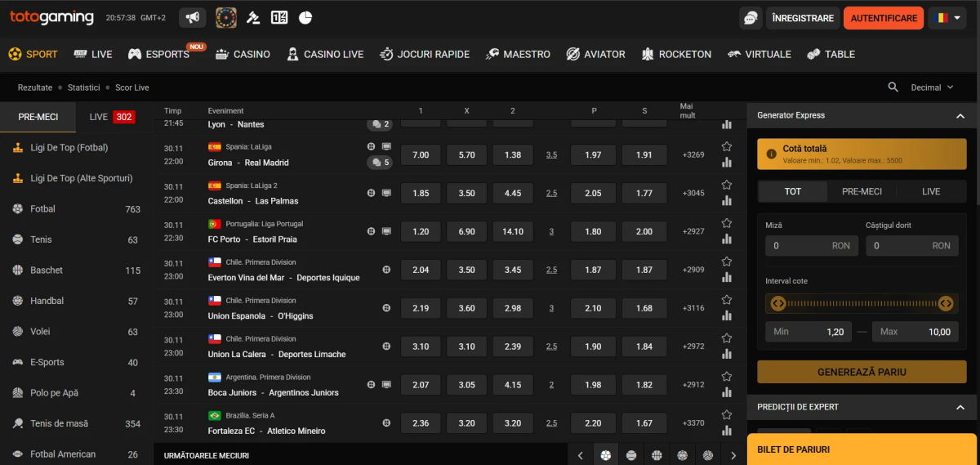Image resolution: width=980 pixels, height=465 pixels.
Task: Select the football icon in upcoming matches bar
Action: [x=605, y=455]
